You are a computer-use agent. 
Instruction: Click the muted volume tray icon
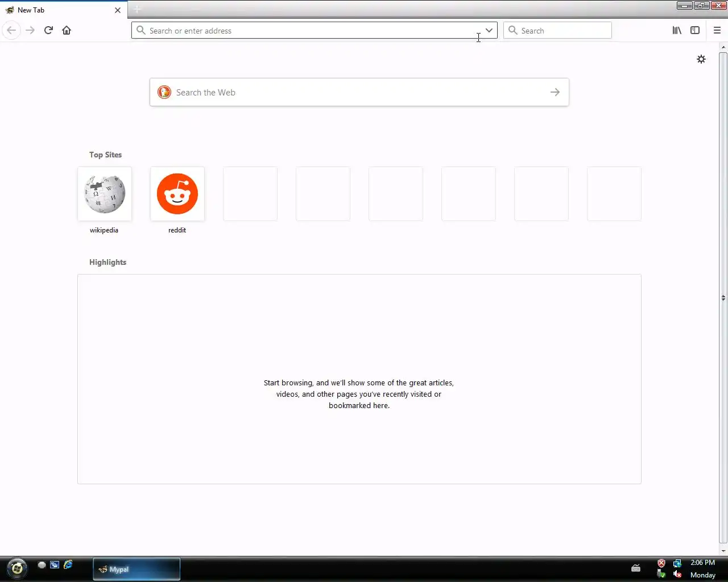677,574
